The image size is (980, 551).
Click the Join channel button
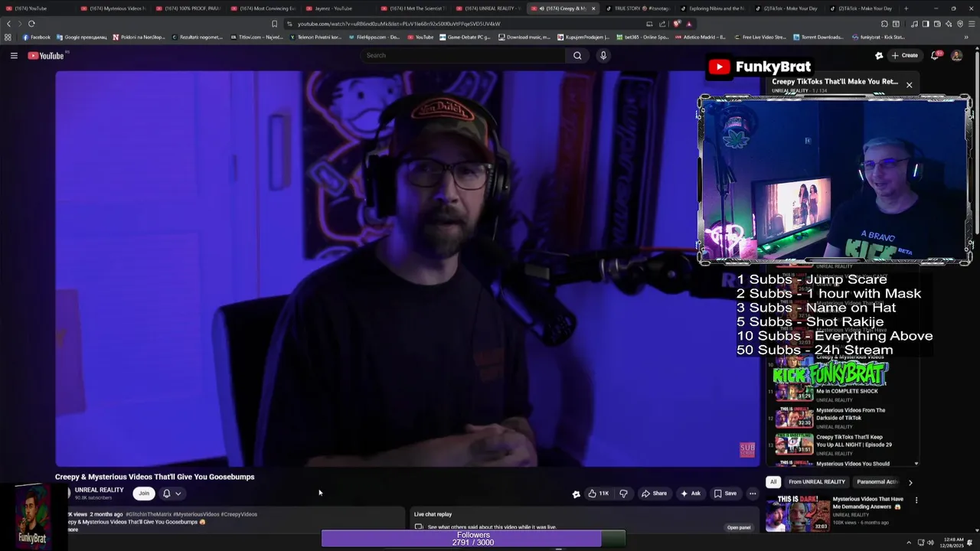144,494
